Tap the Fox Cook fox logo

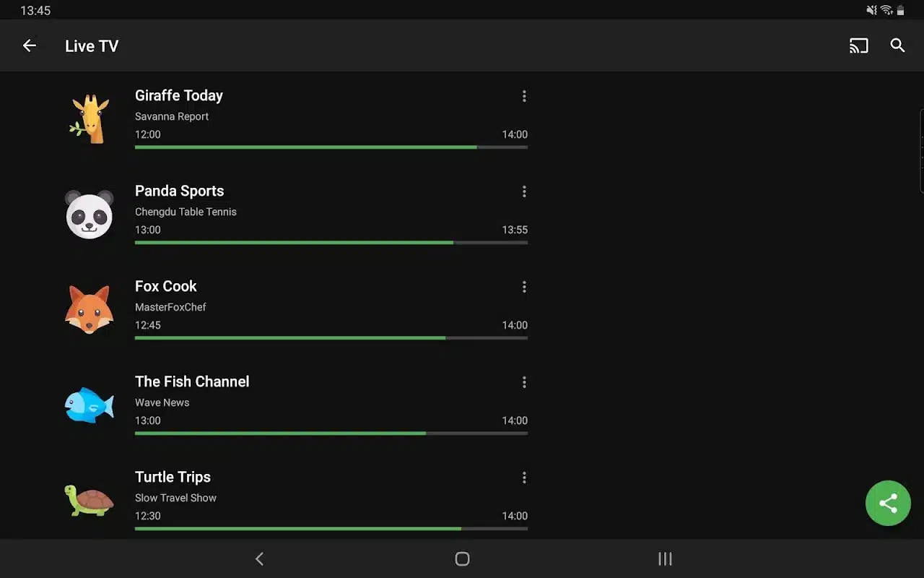click(90, 310)
